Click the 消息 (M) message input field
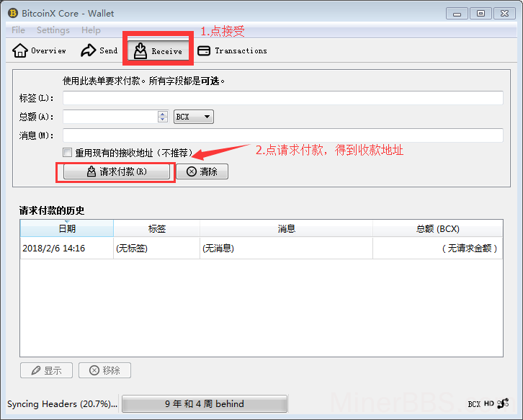523x420 pixels. pyautogui.click(x=283, y=135)
